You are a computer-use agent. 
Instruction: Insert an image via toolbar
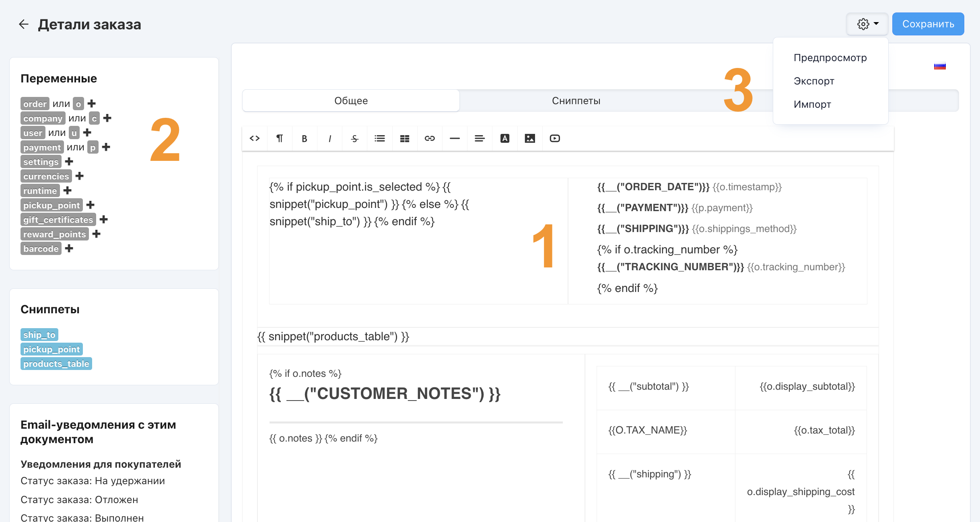point(530,138)
